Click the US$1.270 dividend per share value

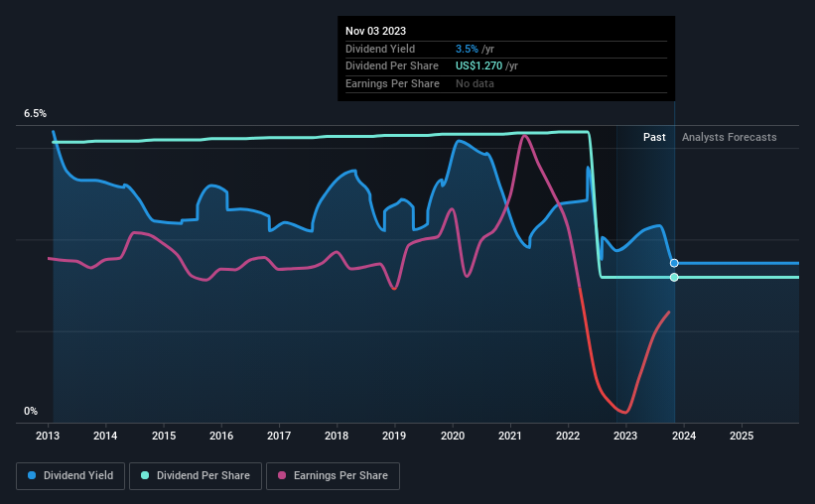(x=478, y=66)
